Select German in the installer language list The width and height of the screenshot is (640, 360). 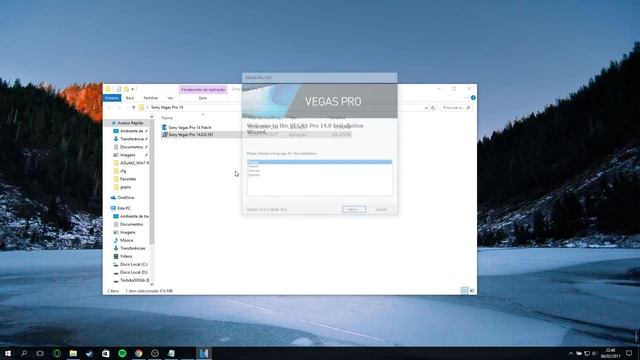[x=253, y=171]
